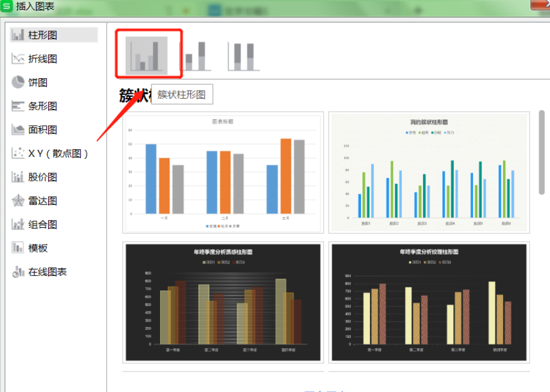Click the online chart icon beside 在线图表

pyautogui.click(x=18, y=272)
